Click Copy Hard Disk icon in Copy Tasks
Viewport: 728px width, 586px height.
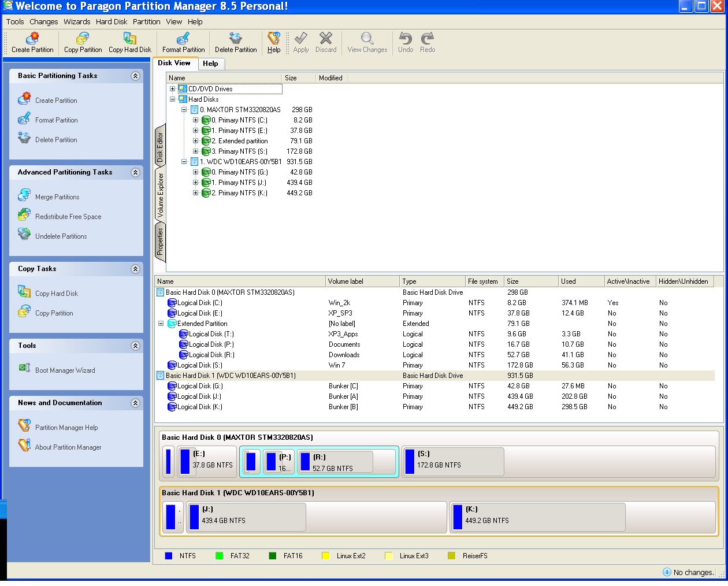pos(24,292)
